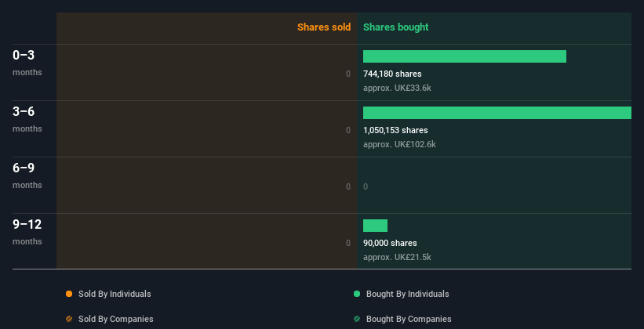Click the striped Bought By Companies legend icon
The width and height of the screenshot is (644, 329).
pyautogui.click(x=356, y=319)
